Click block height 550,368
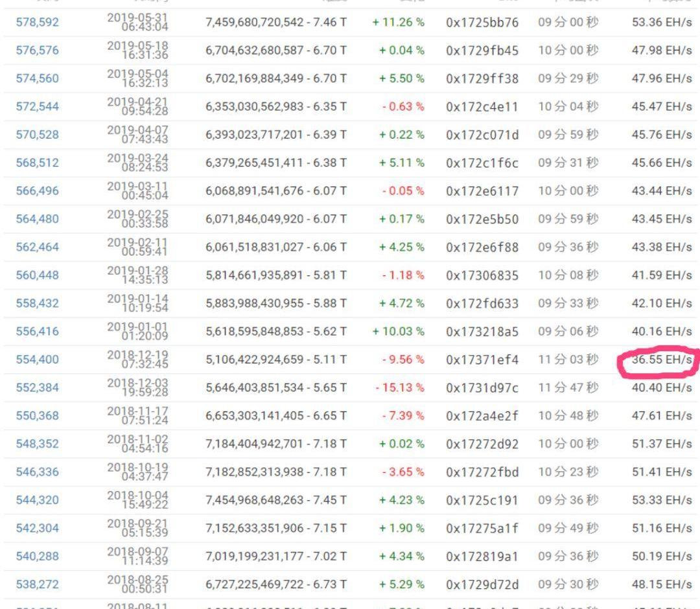 coord(37,415)
